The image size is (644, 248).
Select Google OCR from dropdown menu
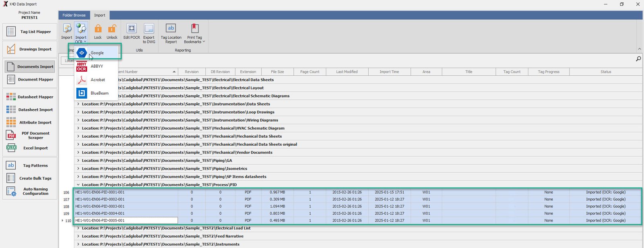tap(97, 53)
